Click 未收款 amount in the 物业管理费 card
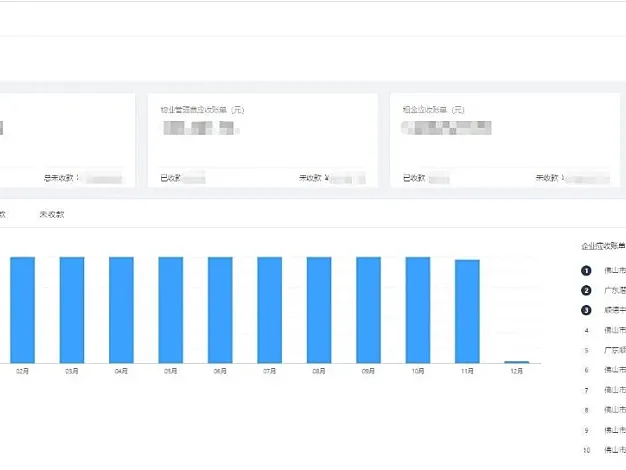626x470 pixels. click(332, 178)
